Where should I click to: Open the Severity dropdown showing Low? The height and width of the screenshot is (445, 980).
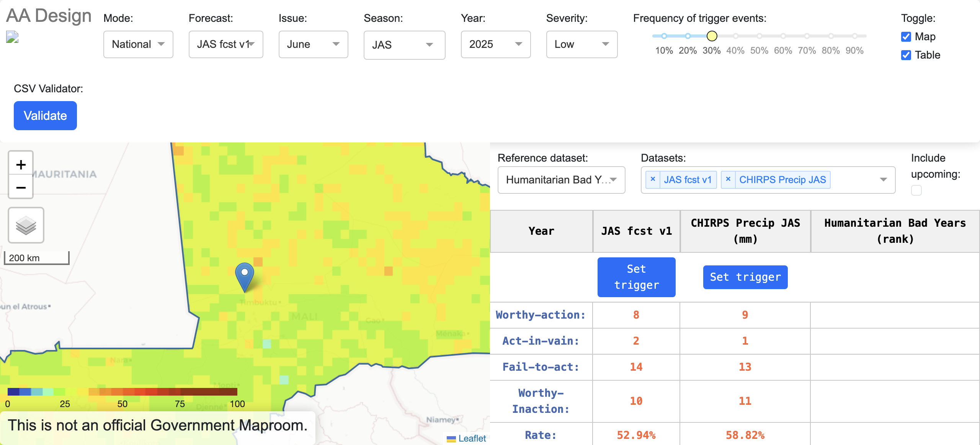[x=581, y=44]
